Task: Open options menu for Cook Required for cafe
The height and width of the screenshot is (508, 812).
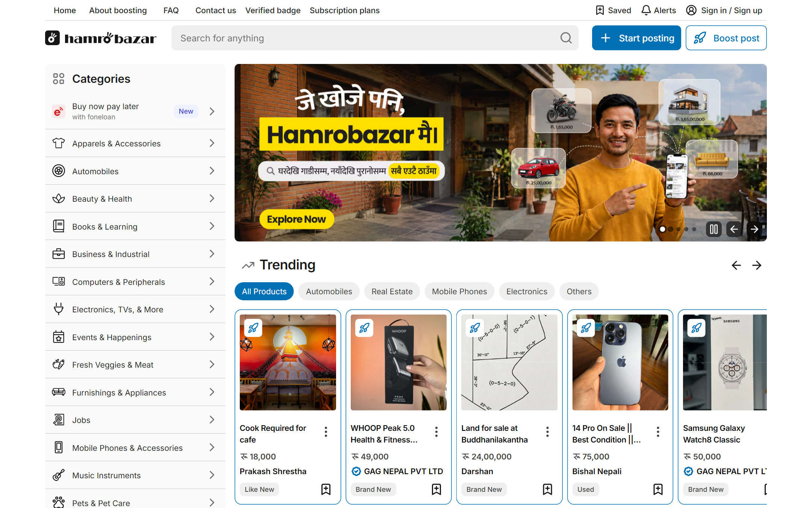Action: [x=326, y=432]
